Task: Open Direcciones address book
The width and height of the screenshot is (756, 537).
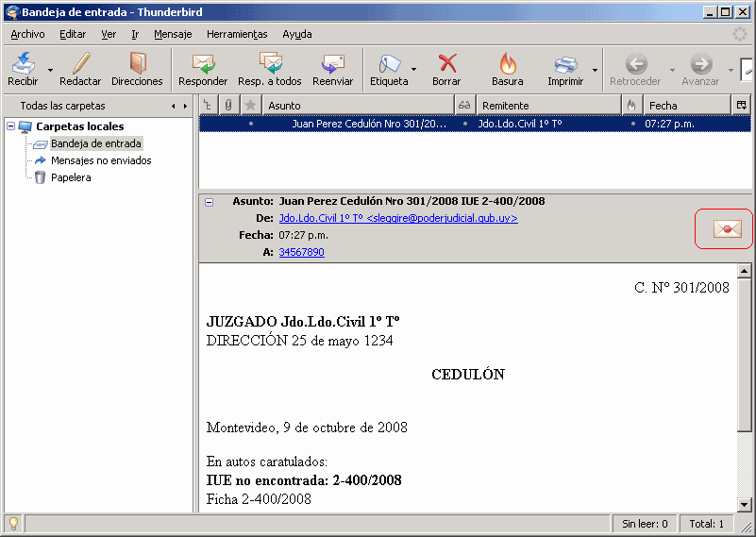Action: pyautogui.click(x=138, y=70)
